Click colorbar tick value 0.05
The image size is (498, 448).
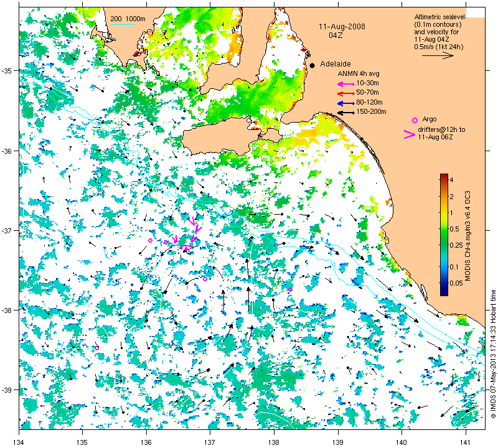(456, 283)
